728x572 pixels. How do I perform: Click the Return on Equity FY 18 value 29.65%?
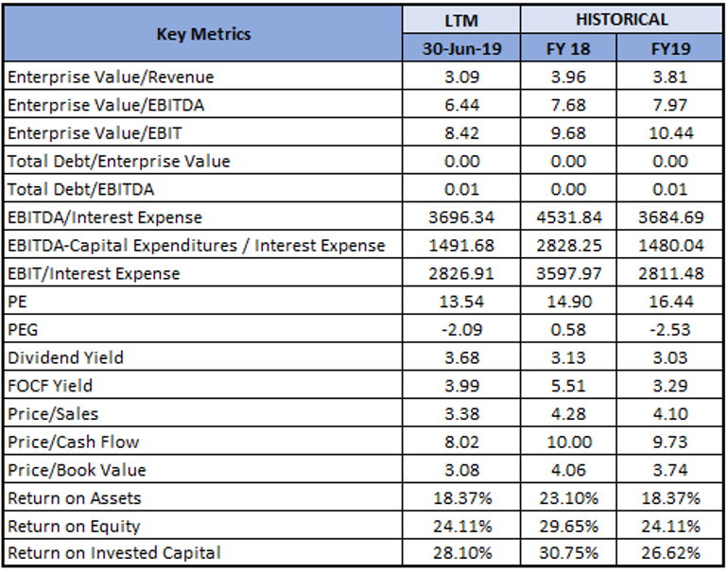pos(569,526)
